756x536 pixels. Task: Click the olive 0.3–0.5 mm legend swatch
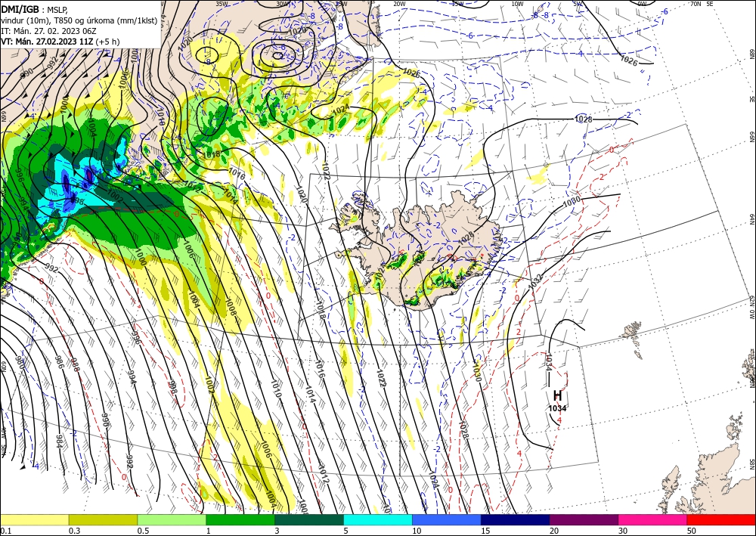(103, 519)
